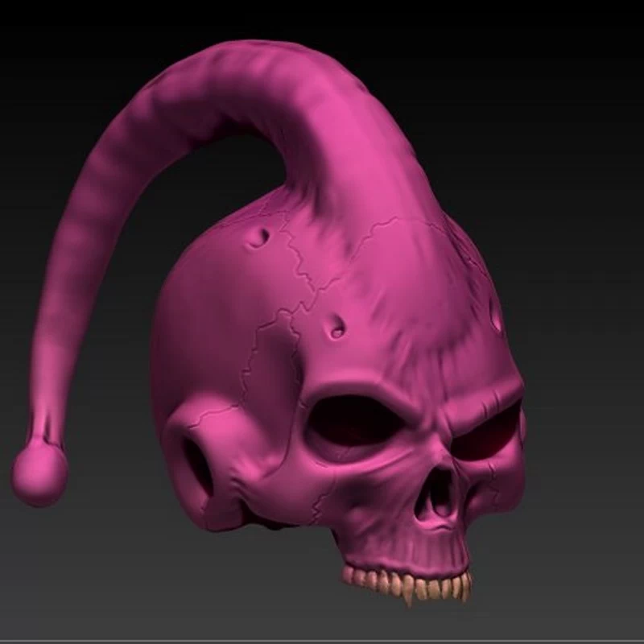Click the ball tip of the antenna
Image resolution: width=644 pixels, height=644 pixels.
tap(39, 475)
